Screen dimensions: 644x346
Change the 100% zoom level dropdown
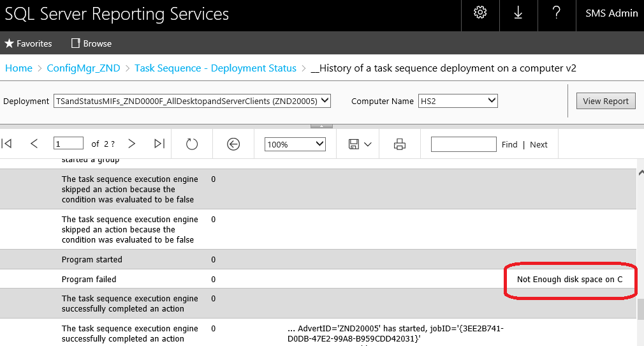click(295, 144)
